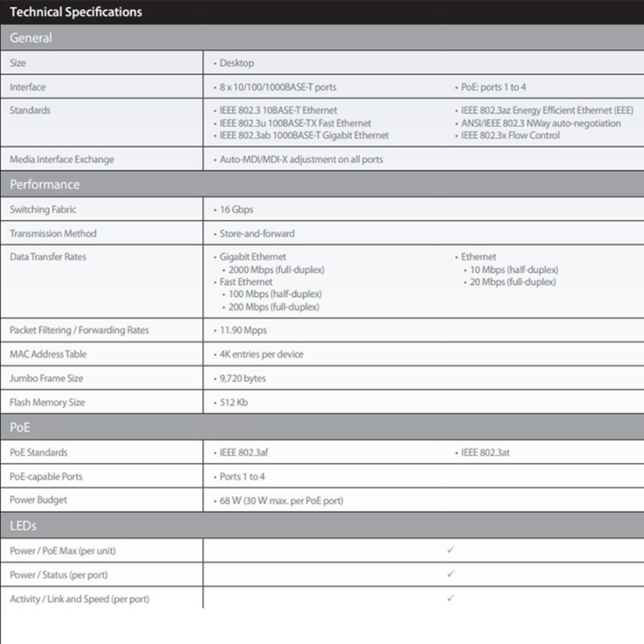Click the LEDs section header

[23, 526]
